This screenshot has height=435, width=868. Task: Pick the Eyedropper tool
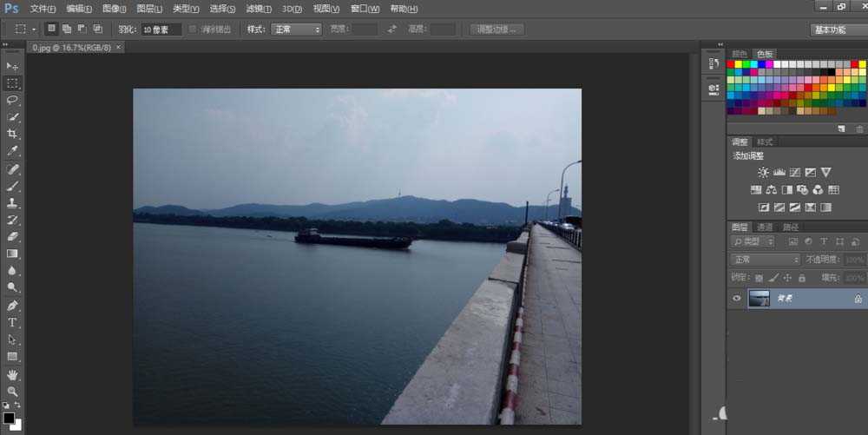tap(12, 151)
